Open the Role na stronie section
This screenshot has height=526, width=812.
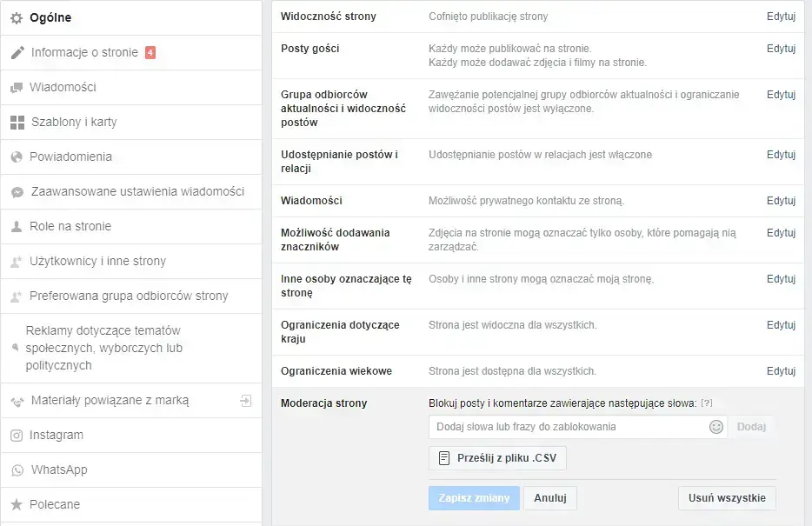point(70,226)
